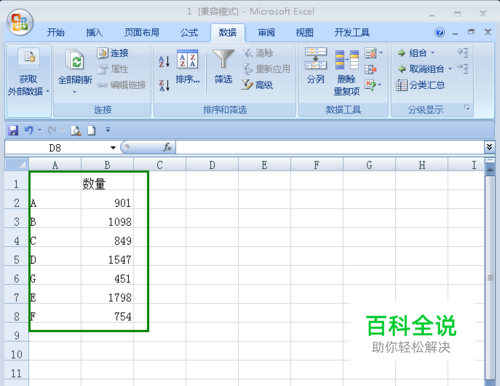Click the 重新应用 button
Image resolution: width=500 pixels, height=386 pixels.
[266, 69]
